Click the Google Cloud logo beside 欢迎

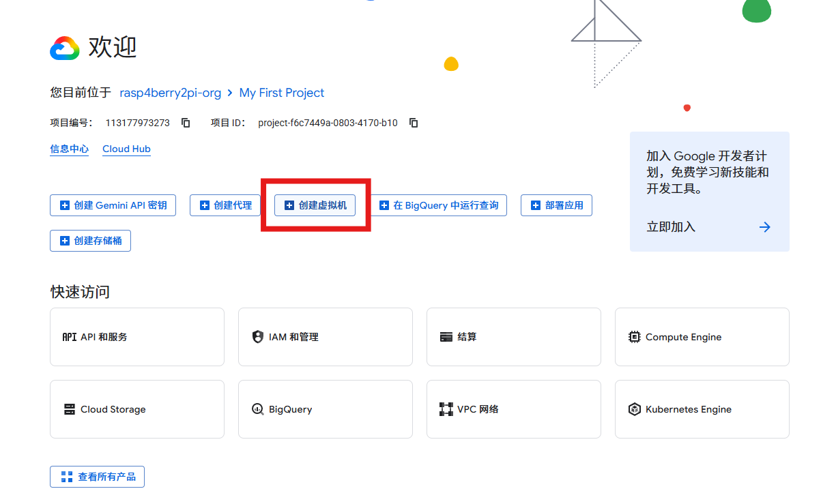coord(65,48)
